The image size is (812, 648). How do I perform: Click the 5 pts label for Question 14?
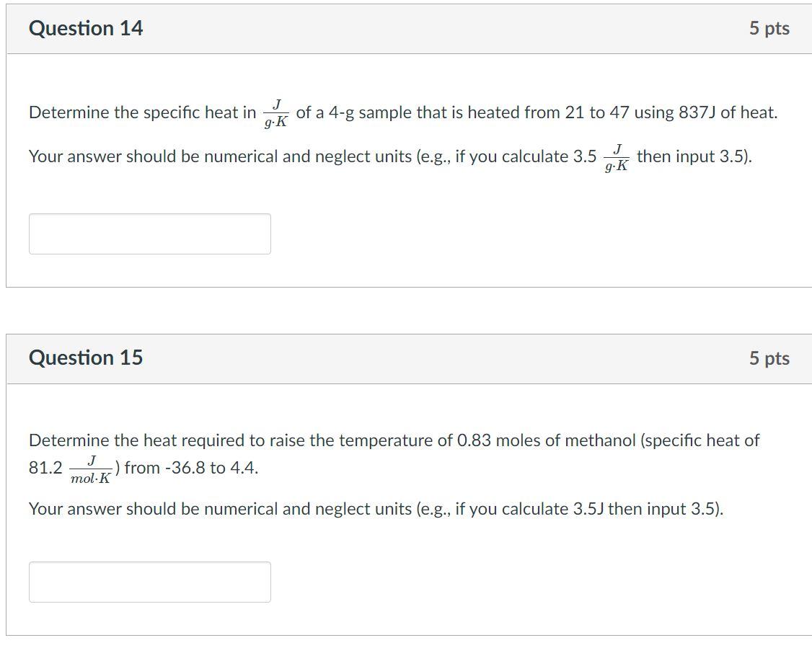769,29
